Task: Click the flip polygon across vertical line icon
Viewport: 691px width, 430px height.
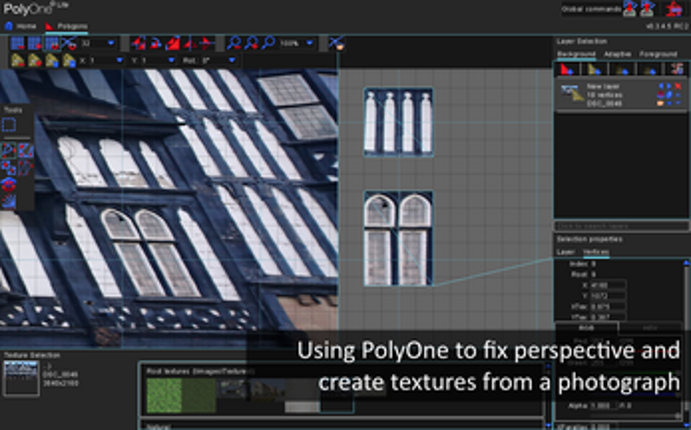Action: (190, 43)
